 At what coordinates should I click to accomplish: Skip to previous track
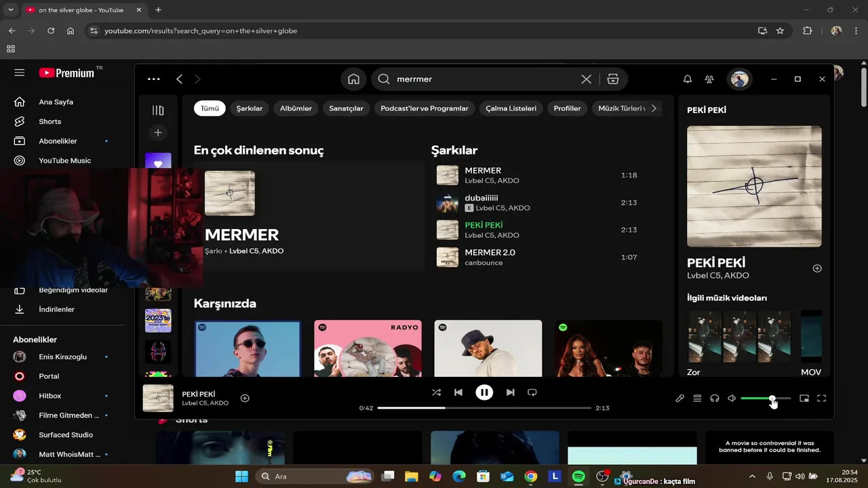click(x=458, y=392)
